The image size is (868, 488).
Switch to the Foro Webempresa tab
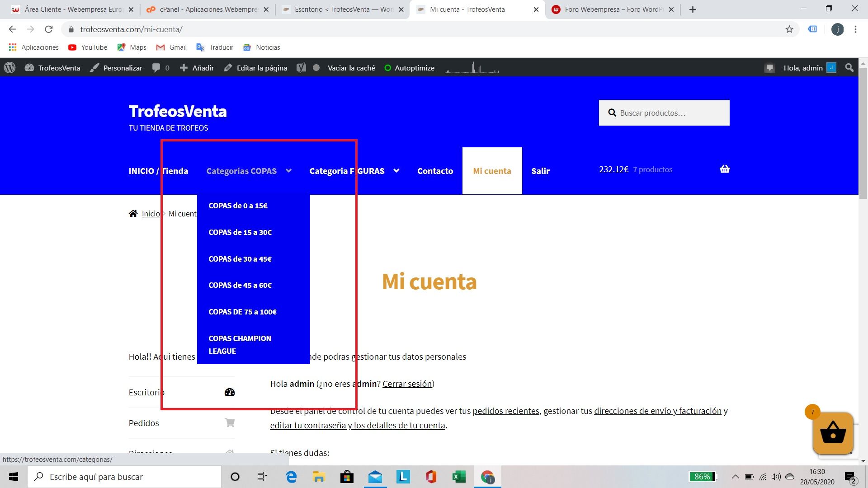[x=613, y=9]
